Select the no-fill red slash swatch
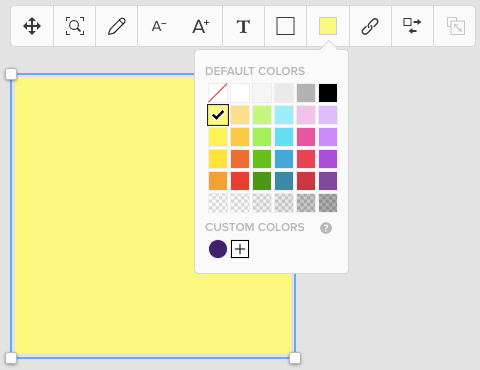Screen dimensions: 480x370 click(218, 93)
